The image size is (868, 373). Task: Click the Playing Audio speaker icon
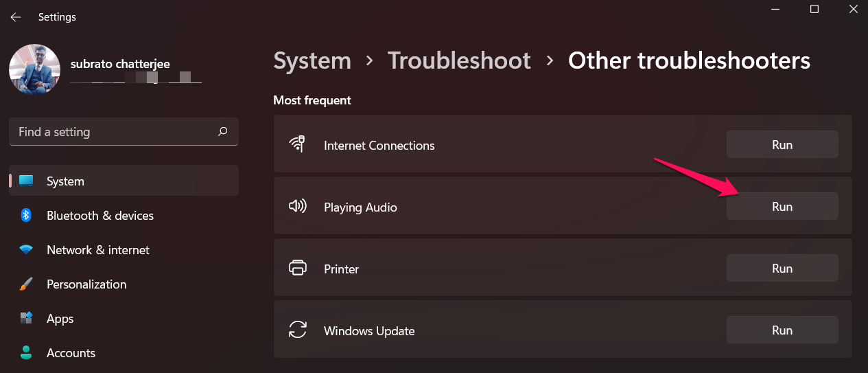pyautogui.click(x=297, y=207)
